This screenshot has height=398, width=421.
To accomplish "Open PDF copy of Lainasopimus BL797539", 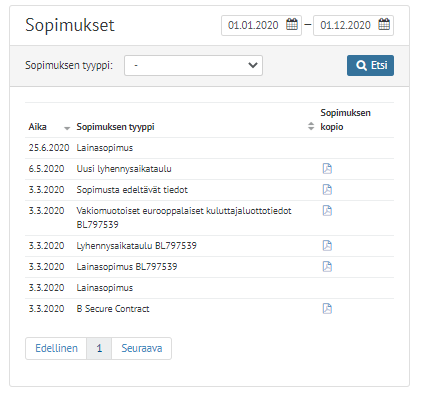I will pos(327,267).
